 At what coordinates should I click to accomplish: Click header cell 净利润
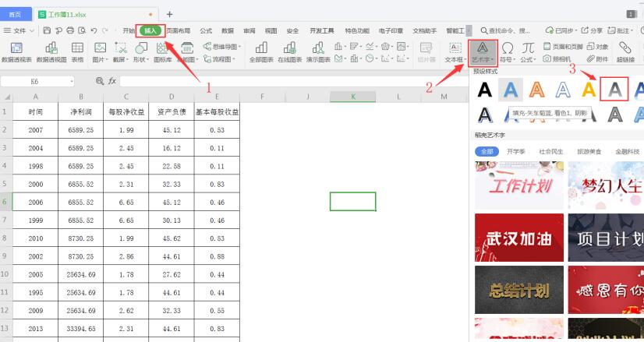81,111
